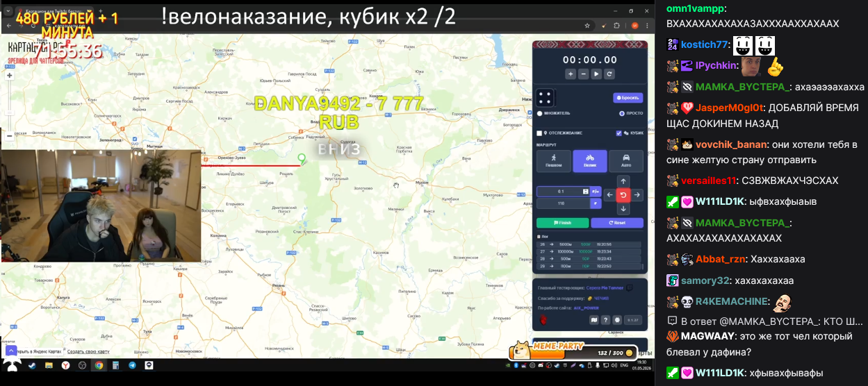This screenshot has height=386, width=868.
Task: Click the green Finish button
Action: (562, 223)
